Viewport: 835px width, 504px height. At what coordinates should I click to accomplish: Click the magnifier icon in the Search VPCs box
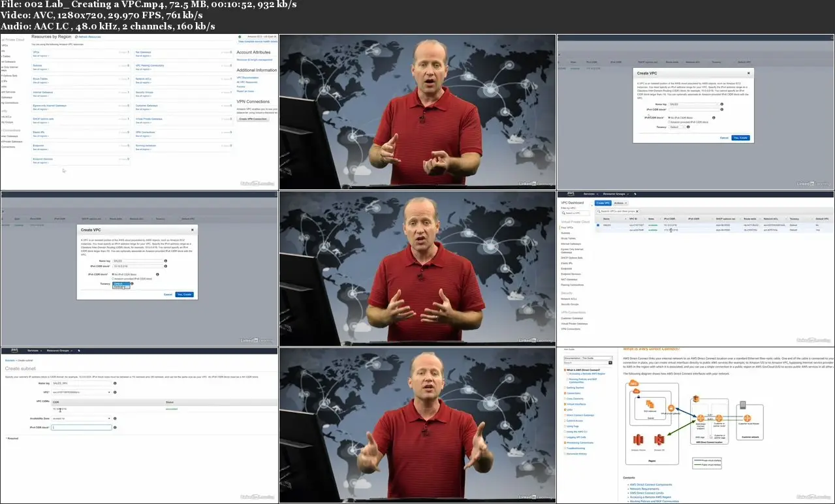[600, 212]
